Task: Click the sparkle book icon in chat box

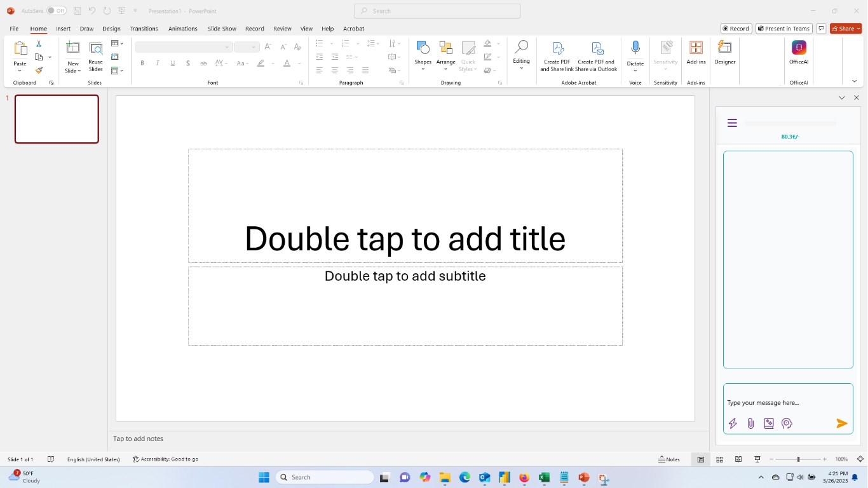Action: coord(769,423)
